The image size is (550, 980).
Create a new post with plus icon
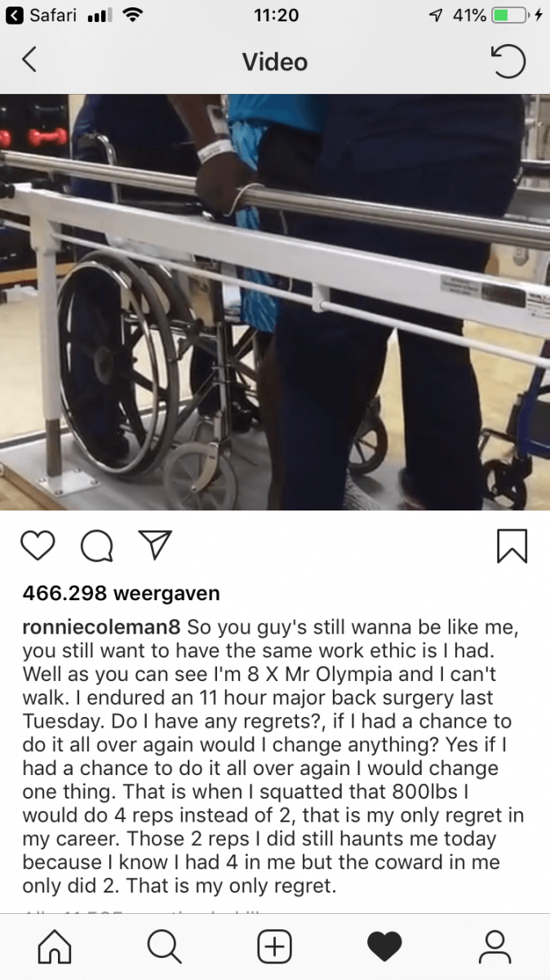(x=275, y=947)
